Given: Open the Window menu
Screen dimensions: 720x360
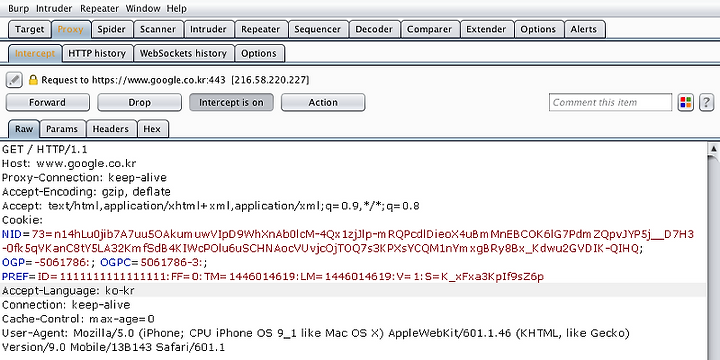Looking at the screenshot, I should (143, 8).
